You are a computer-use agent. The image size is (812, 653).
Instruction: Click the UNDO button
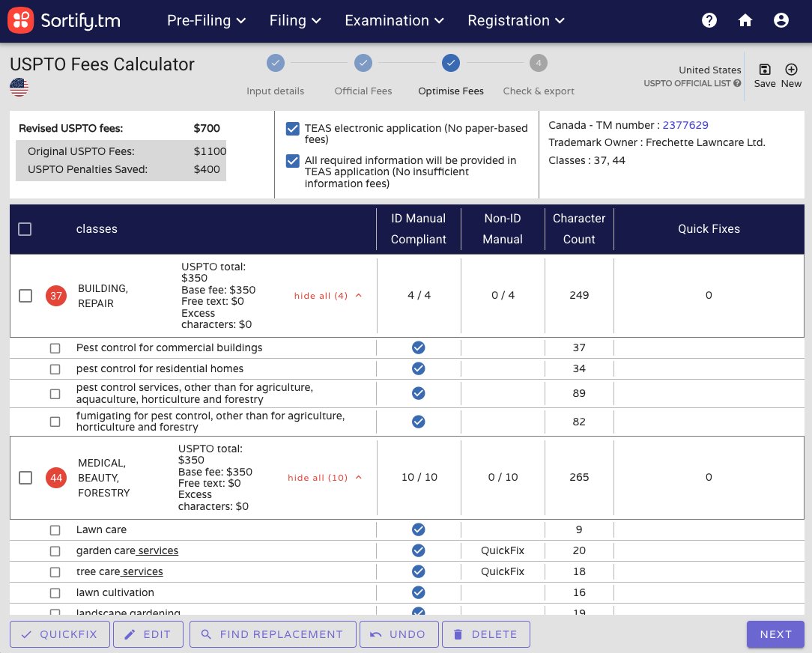click(399, 634)
